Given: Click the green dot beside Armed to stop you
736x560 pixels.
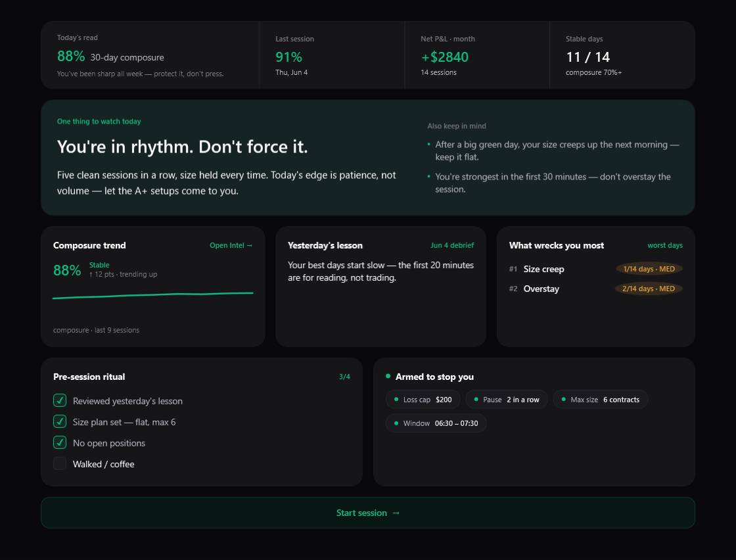Looking at the screenshot, I should [388, 376].
